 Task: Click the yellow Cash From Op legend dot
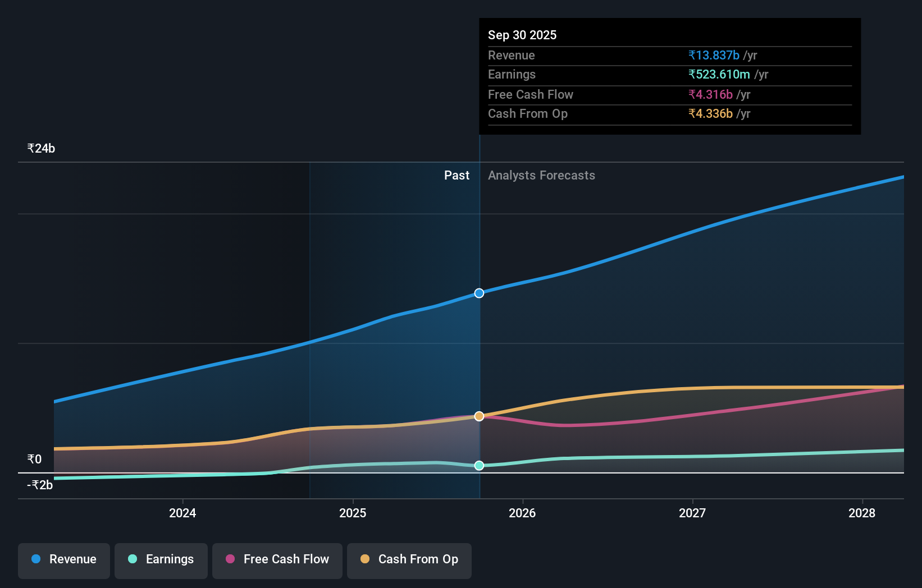(x=365, y=559)
